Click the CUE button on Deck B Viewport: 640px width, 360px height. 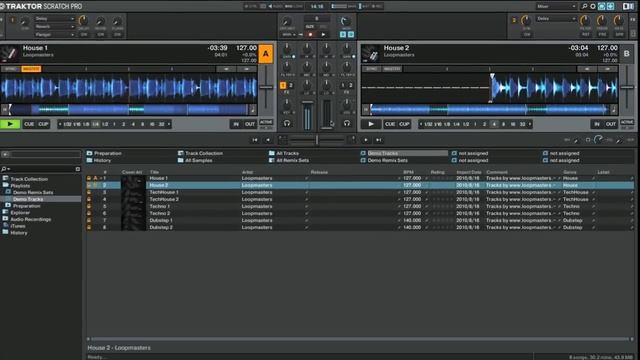coord(390,124)
